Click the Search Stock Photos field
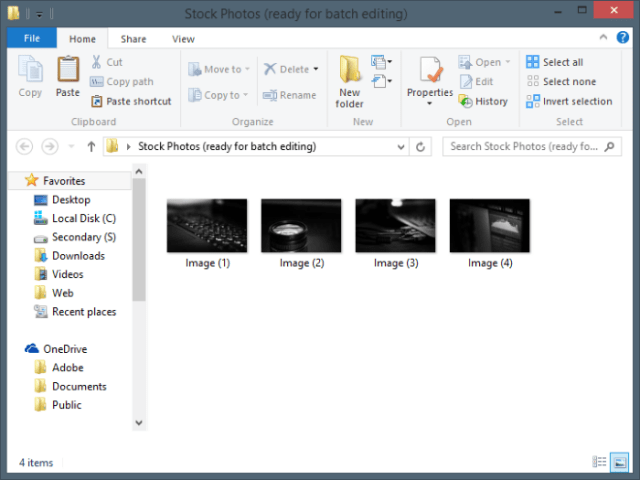The image size is (640, 480). click(x=532, y=147)
